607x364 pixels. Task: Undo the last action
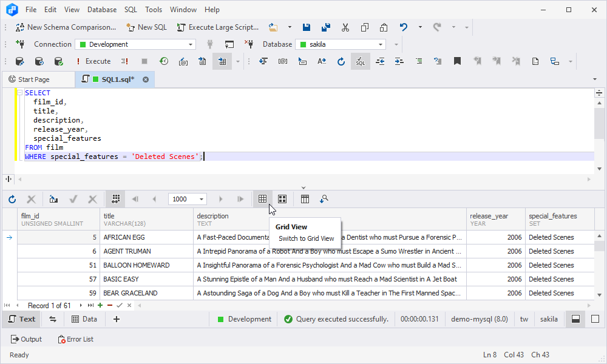pos(404,27)
